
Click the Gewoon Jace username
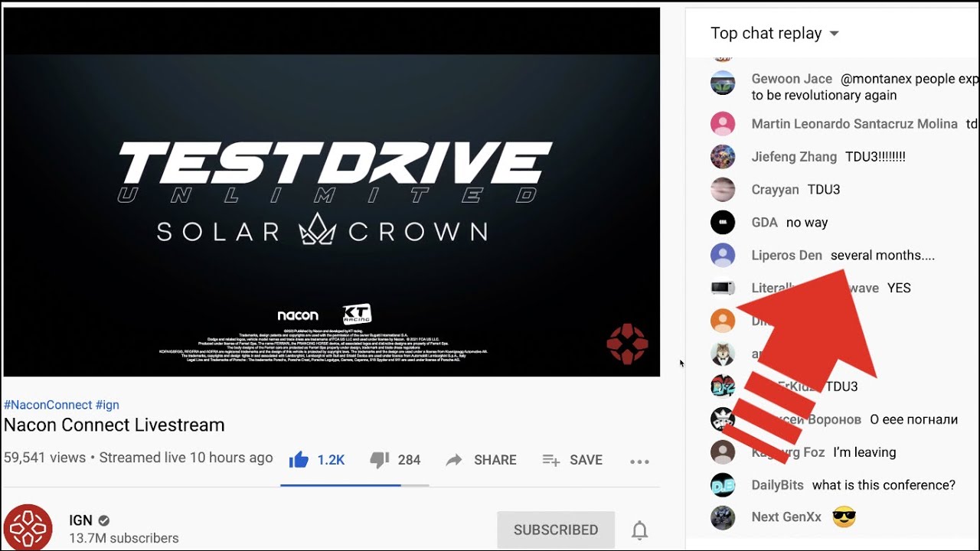pyautogui.click(x=792, y=79)
